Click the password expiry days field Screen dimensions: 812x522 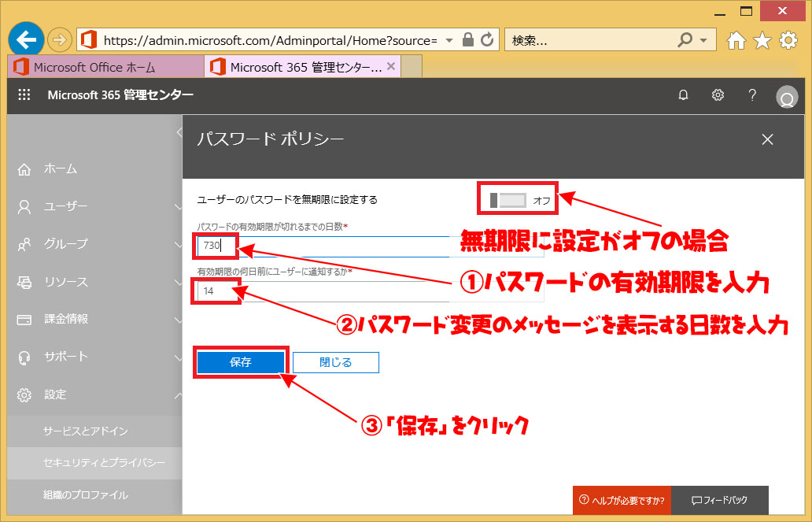pyautogui.click(x=371, y=246)
